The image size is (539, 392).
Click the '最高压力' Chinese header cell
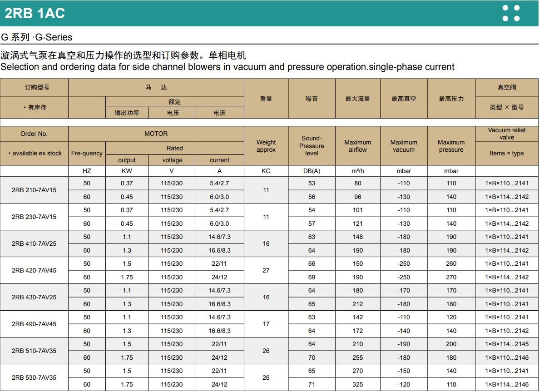451,99
